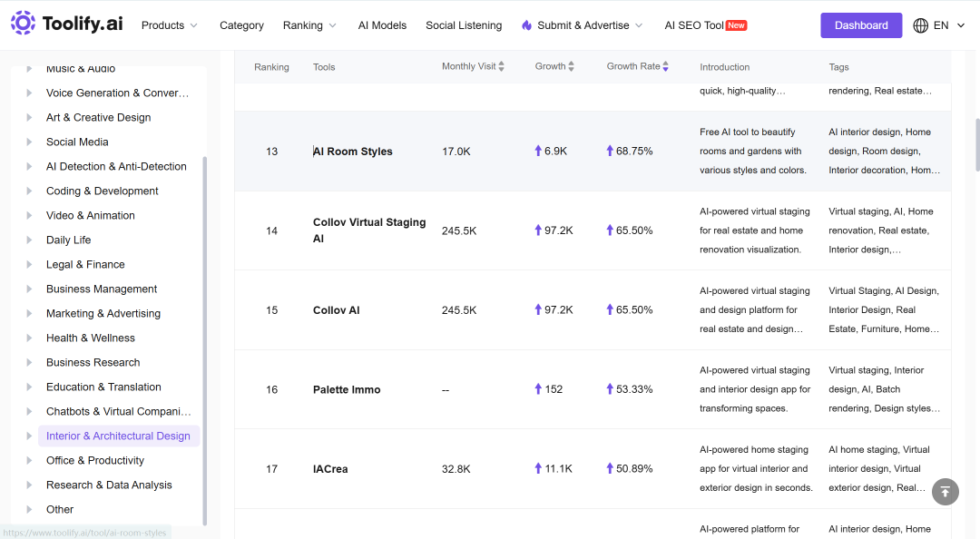Open the Products dropdown menu

pos(170,25)
